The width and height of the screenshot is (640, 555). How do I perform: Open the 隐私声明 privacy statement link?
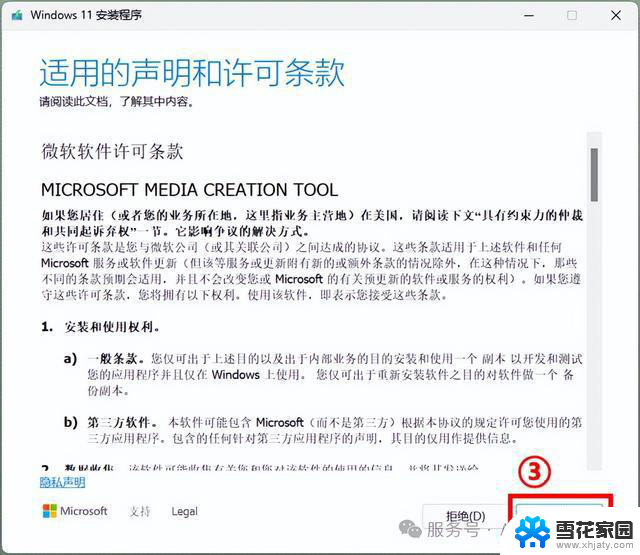tap(62, 482)
